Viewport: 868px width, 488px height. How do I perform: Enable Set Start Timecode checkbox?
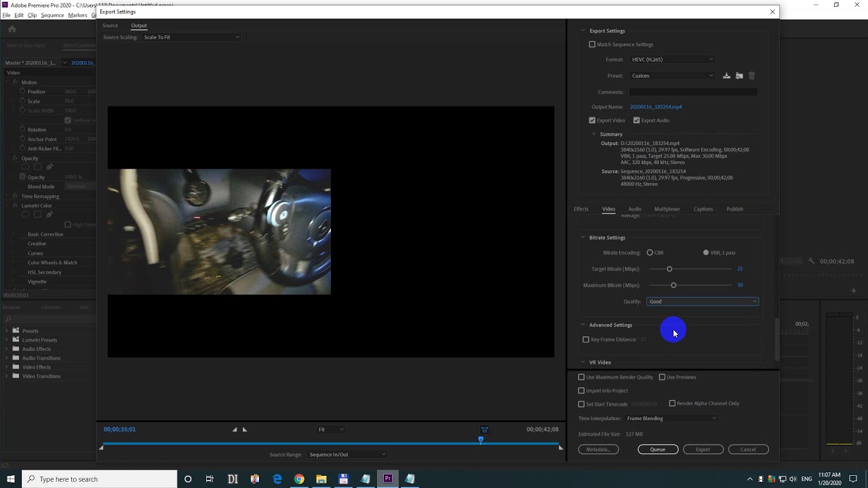(581, 404)
